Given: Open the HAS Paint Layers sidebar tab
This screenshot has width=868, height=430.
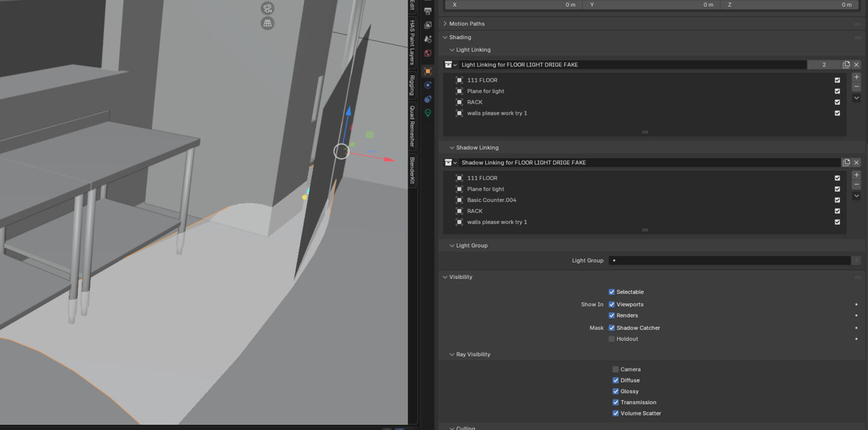Looking at the screenshot, I should click(412, 42).
